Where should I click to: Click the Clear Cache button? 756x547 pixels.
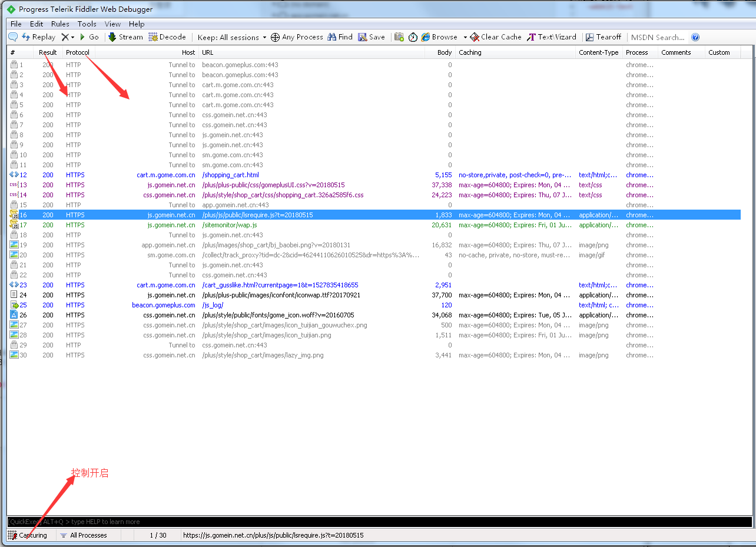tap(496, 37)
